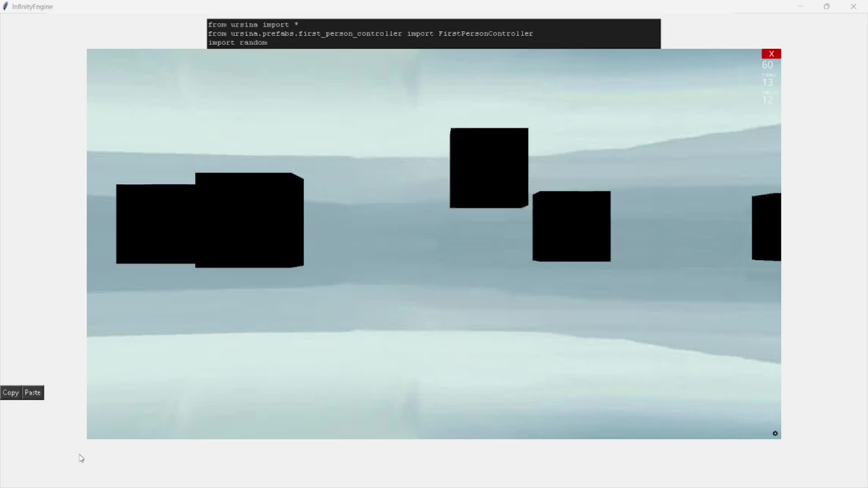Screen dimensions: 868x488
Task: Toggle the settings gear in viewport corner
Action: pyautogui.click(x=775, y=433)
